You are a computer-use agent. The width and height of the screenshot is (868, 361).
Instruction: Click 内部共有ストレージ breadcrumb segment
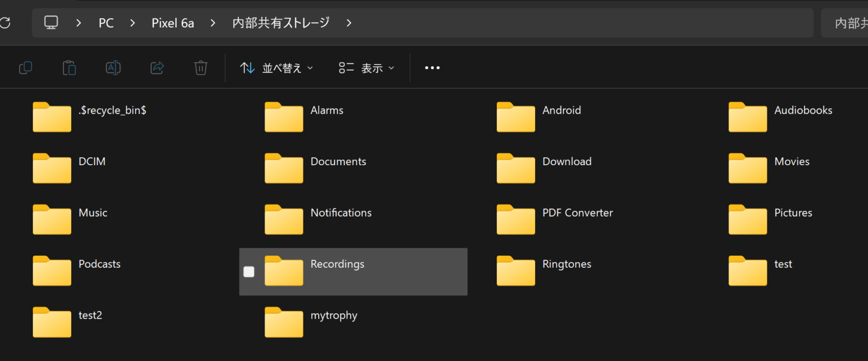click(281, 23)
